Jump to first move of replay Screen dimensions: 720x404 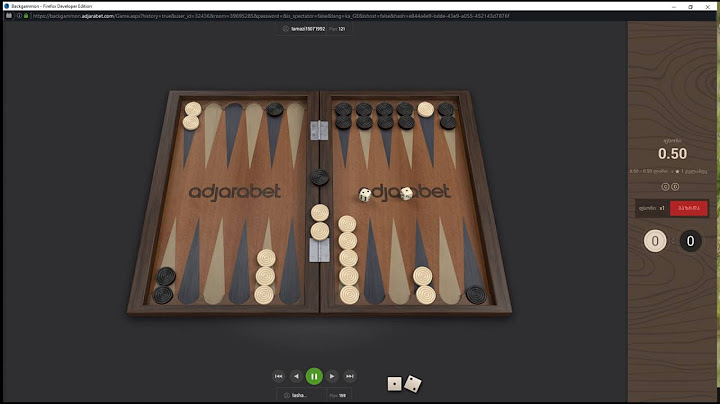tap(278, 376)
